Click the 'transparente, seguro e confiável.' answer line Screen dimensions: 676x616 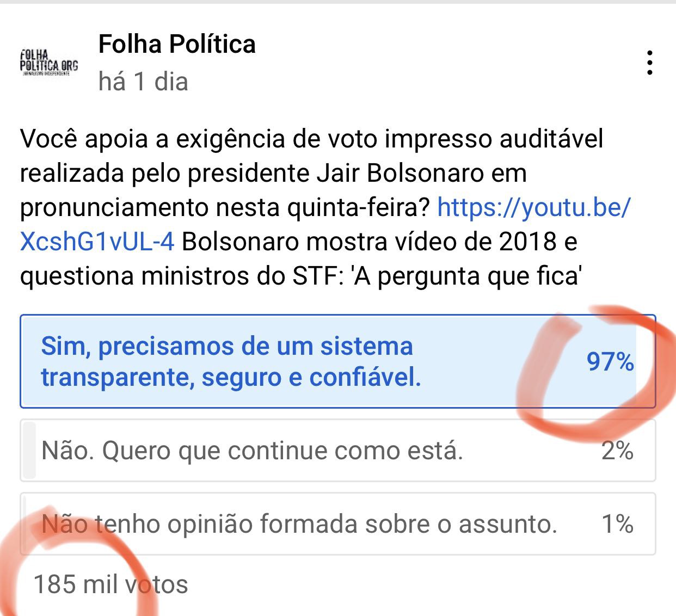click(231, 377)
